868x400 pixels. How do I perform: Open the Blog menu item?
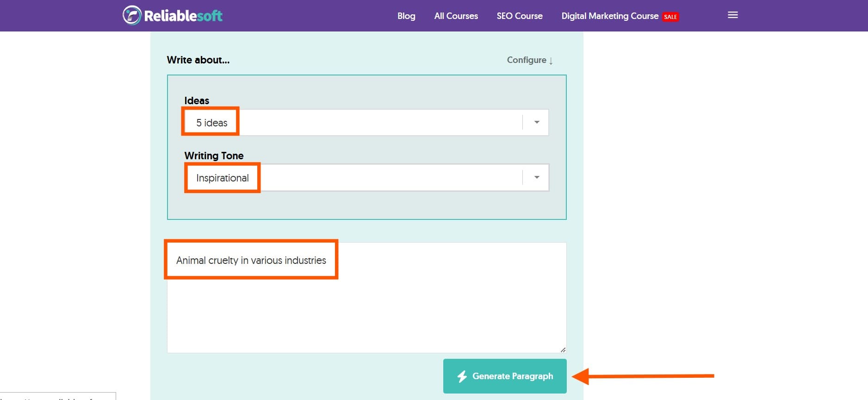coord(406,16)
